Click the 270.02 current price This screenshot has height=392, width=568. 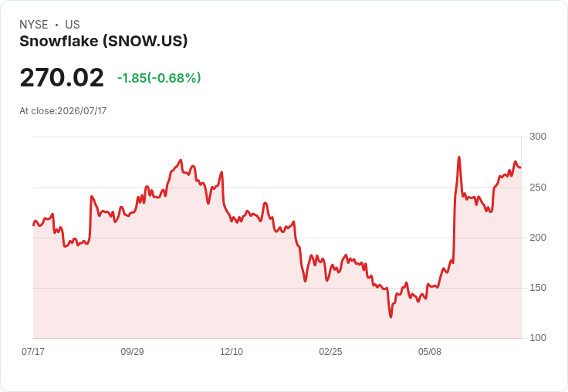click(x=62, y=77)
